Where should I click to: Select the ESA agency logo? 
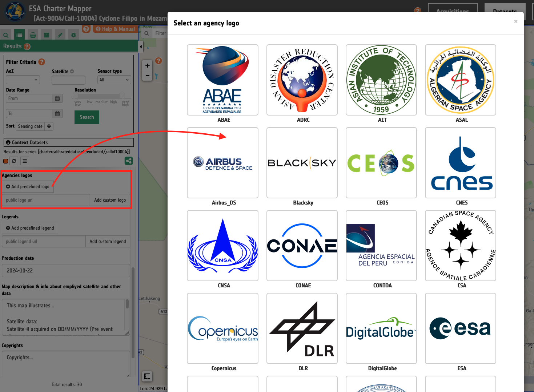pyautogui.click(x=461, y=328)
